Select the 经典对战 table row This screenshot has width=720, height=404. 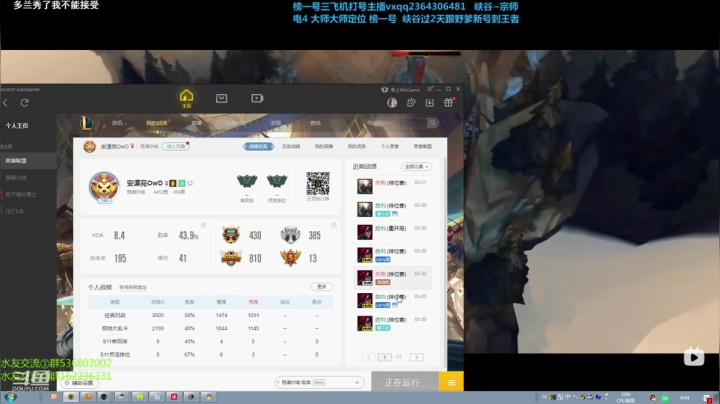pos(210,315)
